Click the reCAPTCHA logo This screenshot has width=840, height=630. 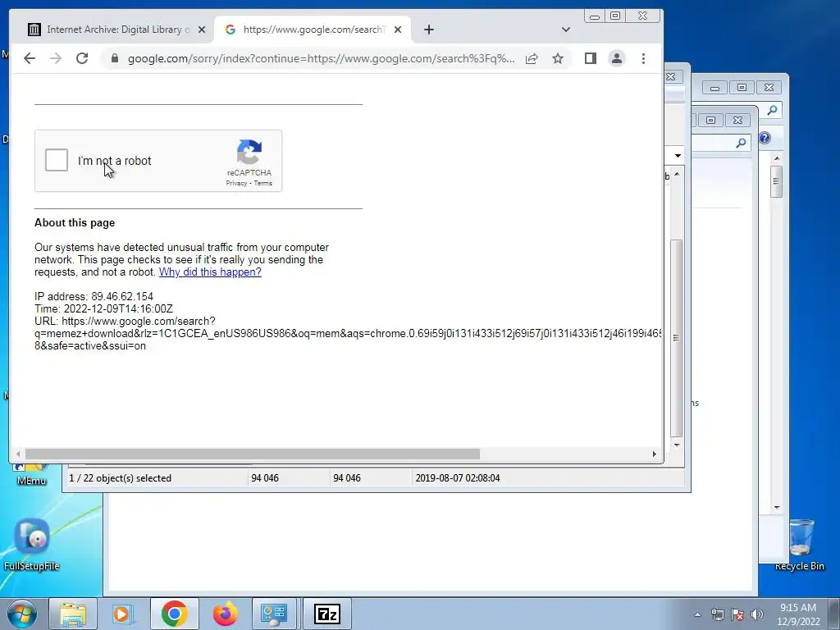[249, 152]
